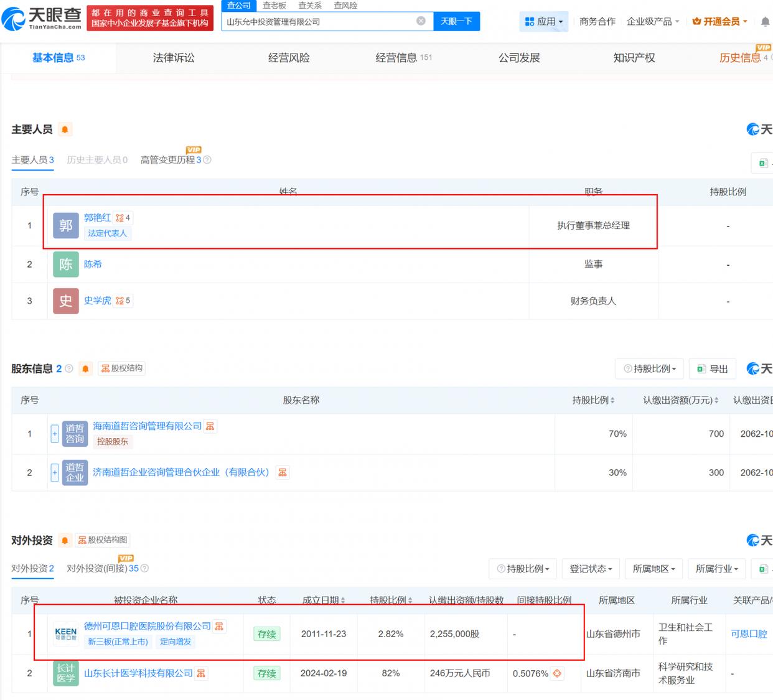Click indirect holding icon beside 0.5076%

(x=557, y=673)
